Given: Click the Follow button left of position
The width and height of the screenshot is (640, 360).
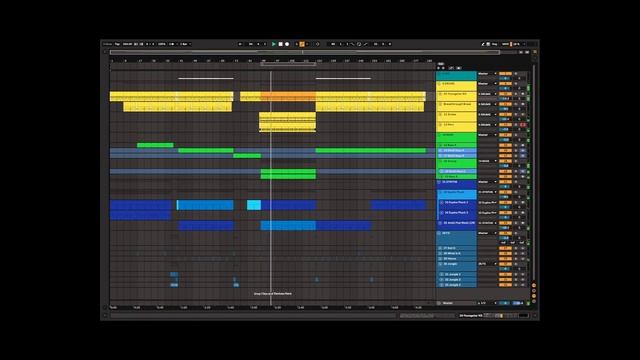Looking at the screenshot, I should pyautogui.click(x=240, y=44).
